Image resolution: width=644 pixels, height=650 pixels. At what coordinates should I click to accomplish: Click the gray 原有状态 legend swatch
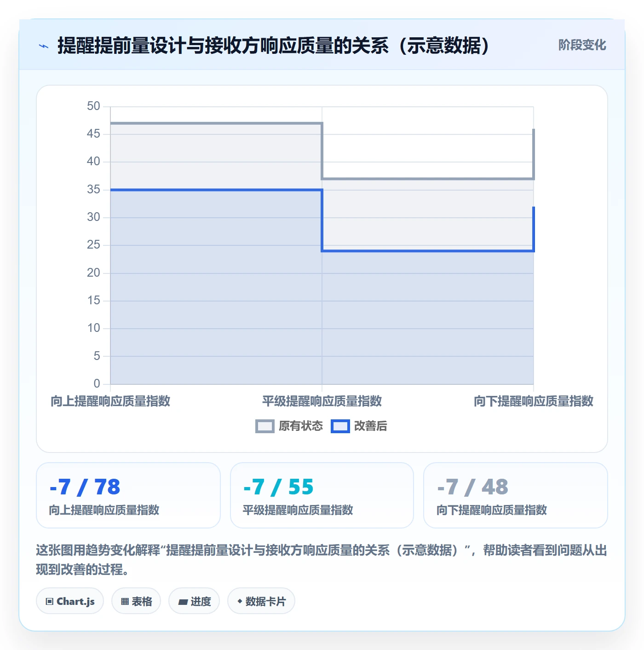click(x=265, y=426)
